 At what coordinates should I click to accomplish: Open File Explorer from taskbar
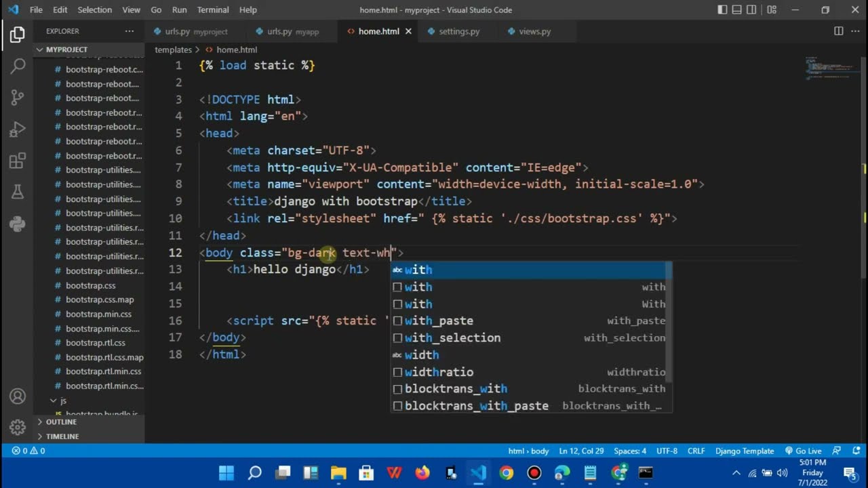pyautogui.click(x=338, y=472)
